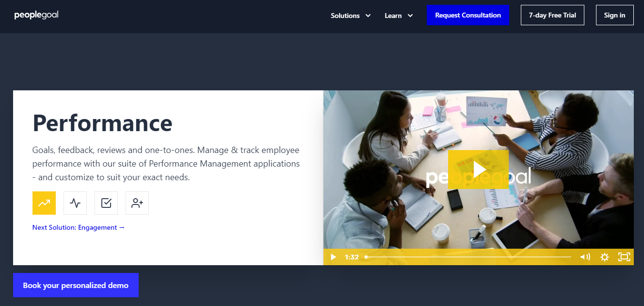Expand the Learn dropdown chevron
644x306 pixels.
[411, 15]
